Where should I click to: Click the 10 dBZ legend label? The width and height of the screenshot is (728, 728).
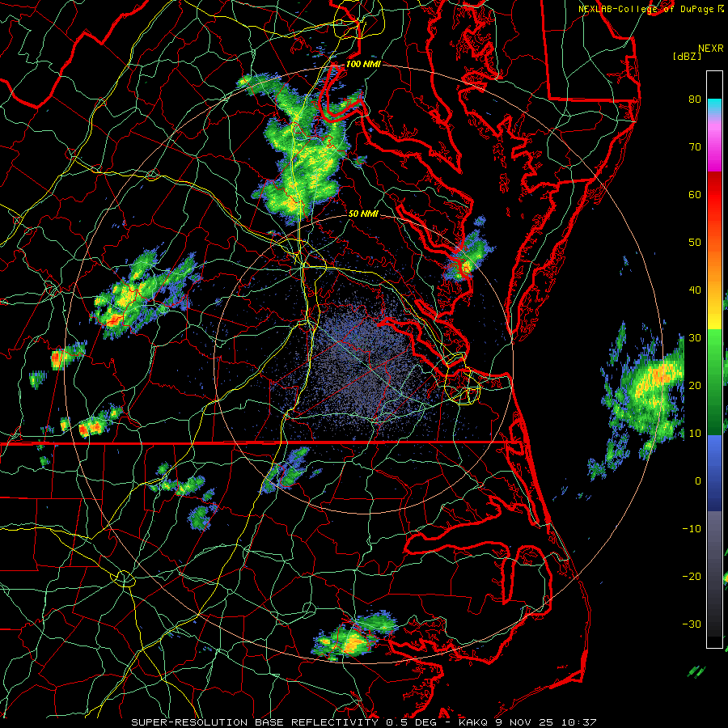tap(695, 434)
